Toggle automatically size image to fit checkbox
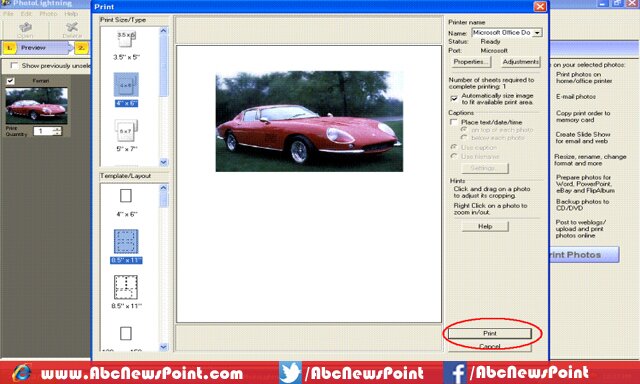This screenshot has height=384, width=640. coord(454,98)
